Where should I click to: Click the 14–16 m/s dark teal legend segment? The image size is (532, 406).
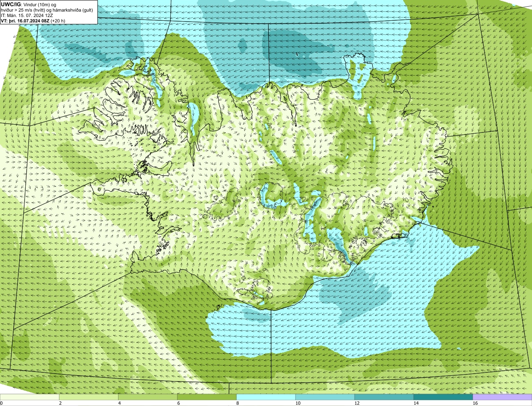tap(443, 397)
